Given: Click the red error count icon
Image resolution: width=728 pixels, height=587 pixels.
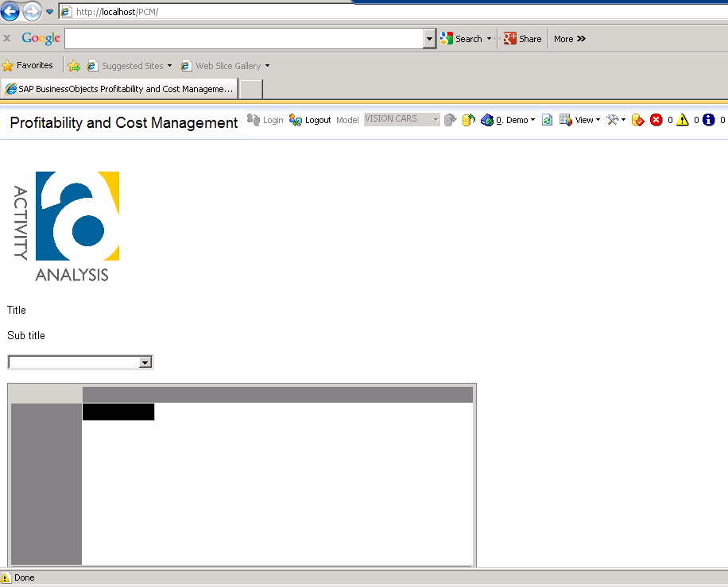Looking at the screenshot, I should coord(656,120).
